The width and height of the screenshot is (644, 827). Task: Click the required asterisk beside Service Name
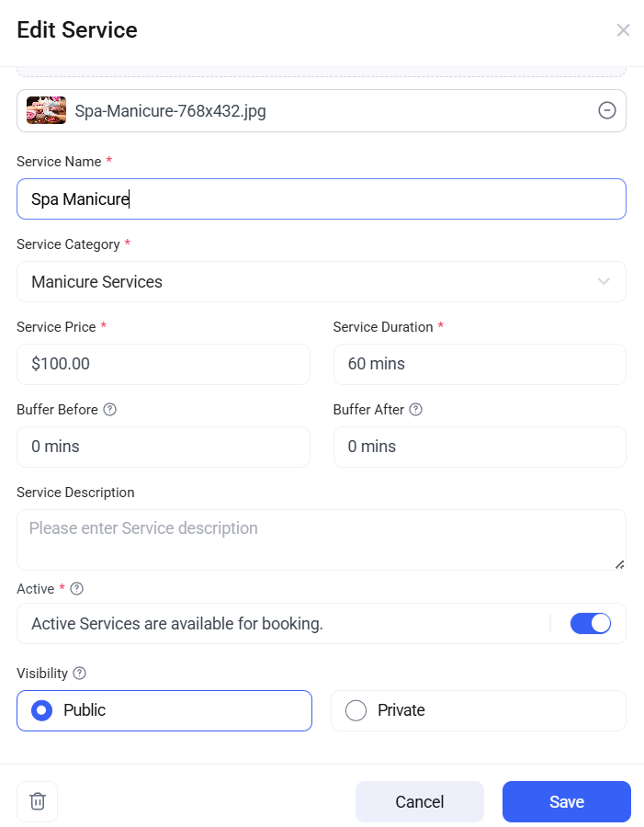(108, 161)
